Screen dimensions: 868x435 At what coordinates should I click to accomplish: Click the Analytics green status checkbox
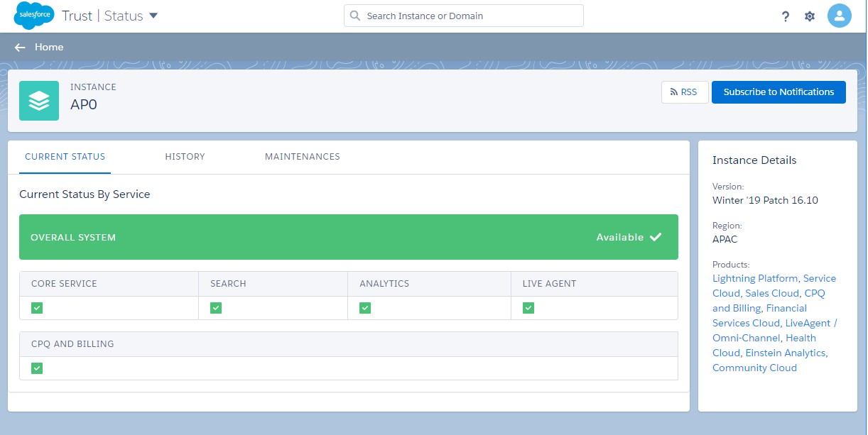[365, 308]
